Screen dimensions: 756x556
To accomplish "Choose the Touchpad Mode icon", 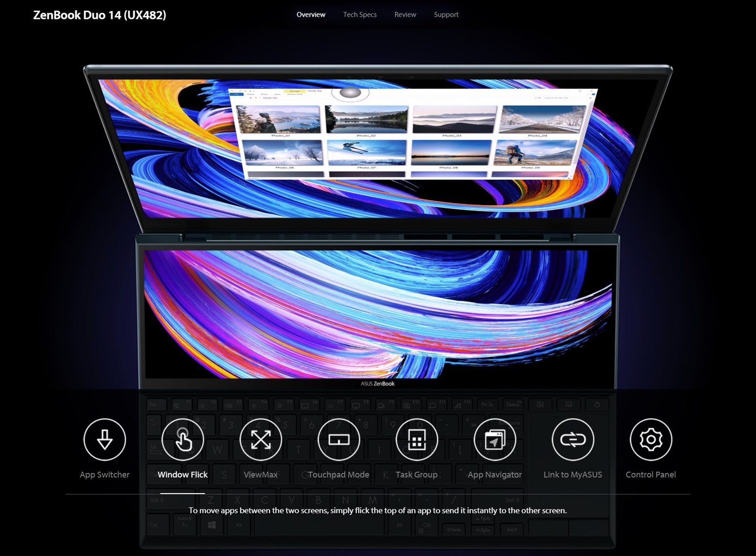I will (x=339, y=439).
